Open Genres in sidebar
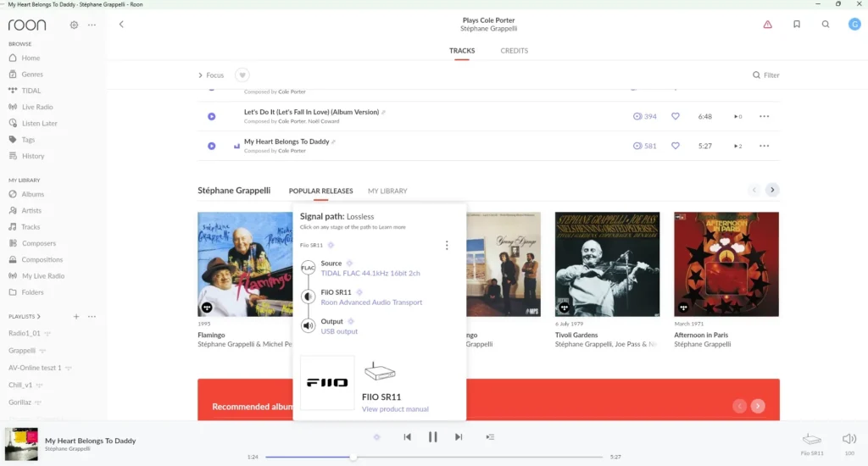Viewport: 868px width, 466px height. coord(26,75)
